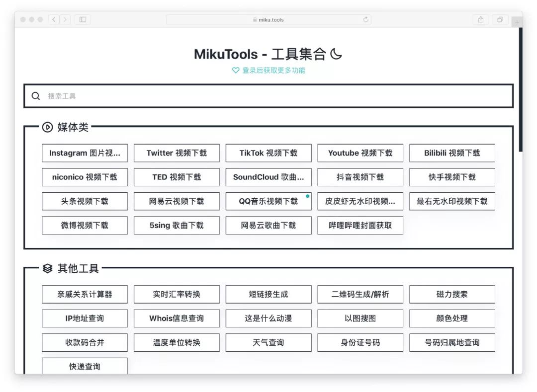Click the heart icon beside the login link

tap(235, 71)
